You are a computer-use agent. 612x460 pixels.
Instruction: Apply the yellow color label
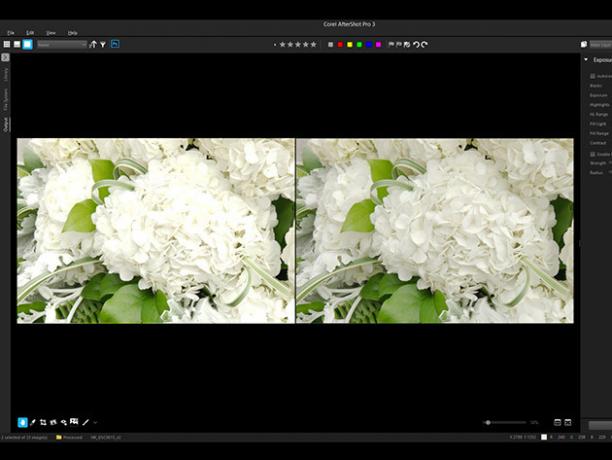pyautogui.click(x=350, y=45)
